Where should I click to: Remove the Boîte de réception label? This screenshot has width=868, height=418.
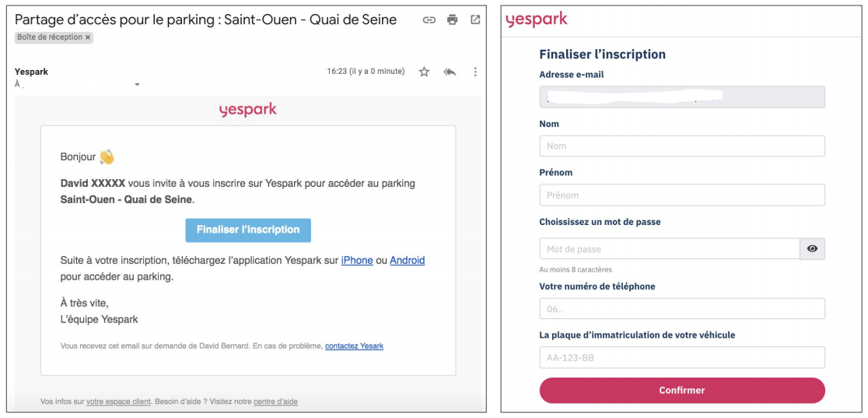87,37
